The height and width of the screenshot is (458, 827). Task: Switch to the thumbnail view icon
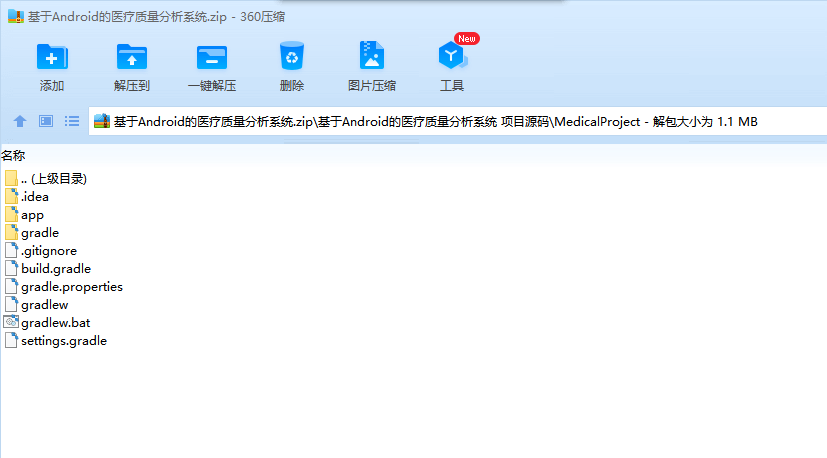pyautogui.click(x=46, y=121)
